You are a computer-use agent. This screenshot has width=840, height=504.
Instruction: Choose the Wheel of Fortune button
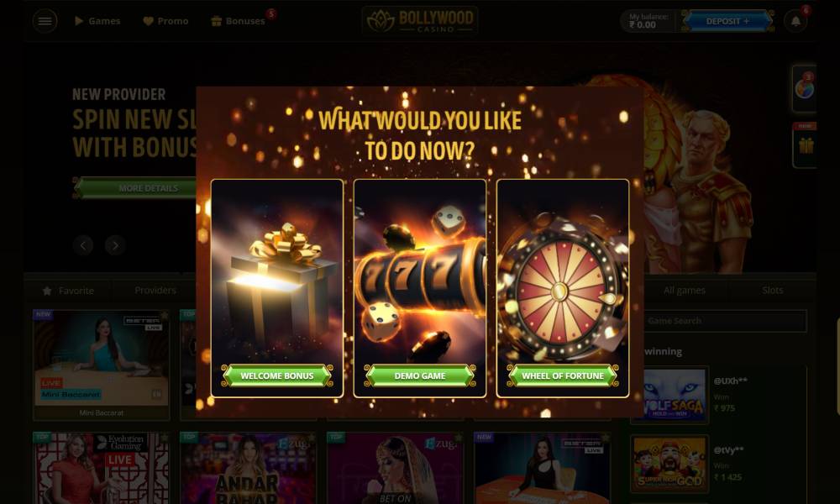tap(563, 375)
